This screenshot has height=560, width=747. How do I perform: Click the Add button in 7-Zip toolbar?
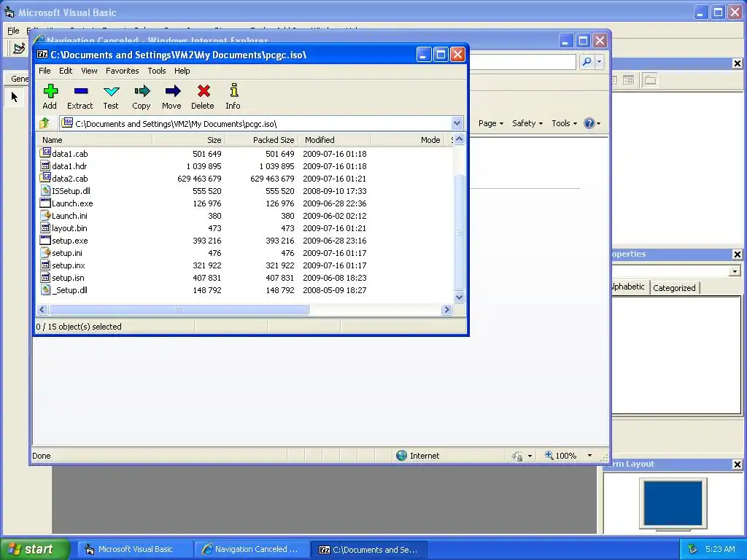click(x=50, y=97)
